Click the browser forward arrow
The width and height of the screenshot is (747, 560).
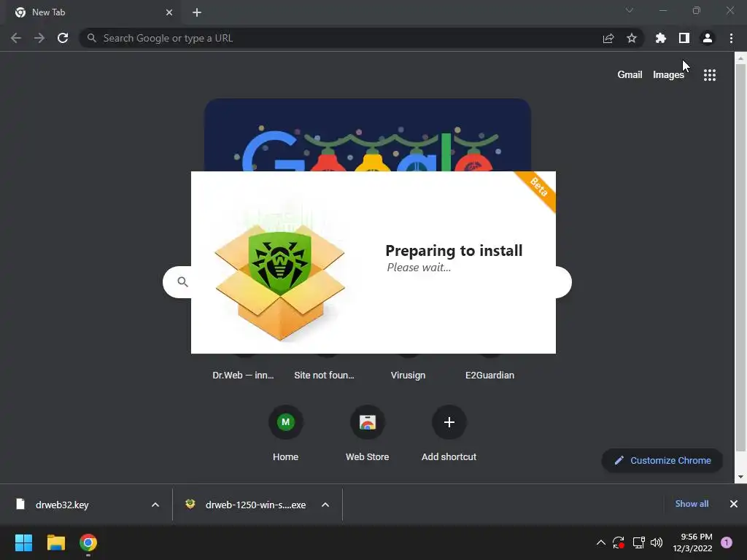(39, 38)
